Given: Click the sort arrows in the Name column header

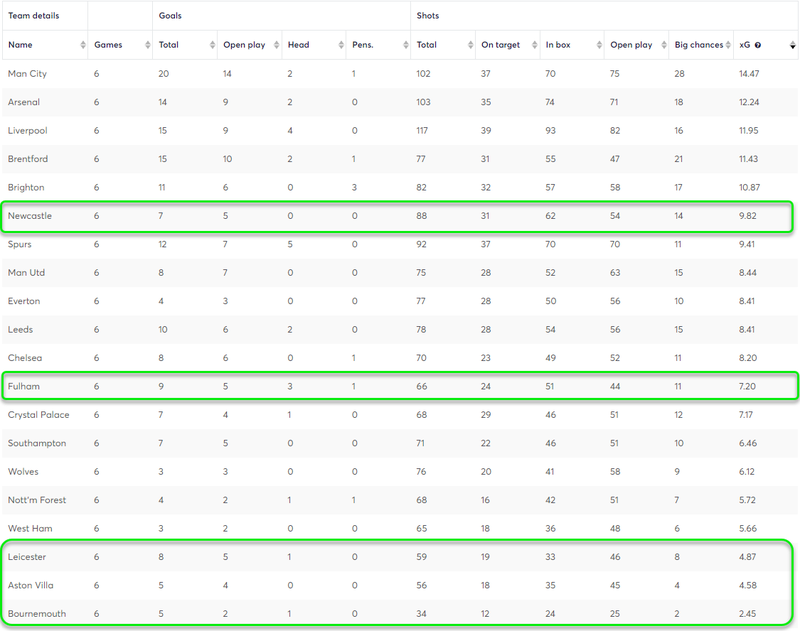Looking at the screenshot, I should (83, 45).
